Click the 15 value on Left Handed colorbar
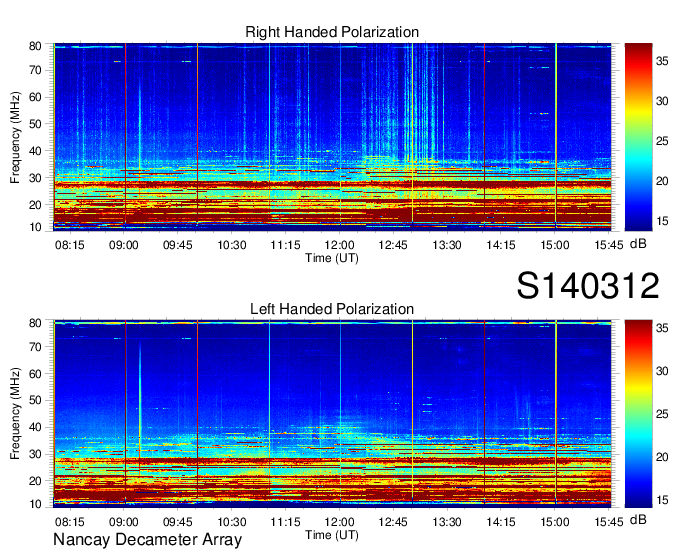This screenshot has height=552, width=680. (x=662, y=500)
